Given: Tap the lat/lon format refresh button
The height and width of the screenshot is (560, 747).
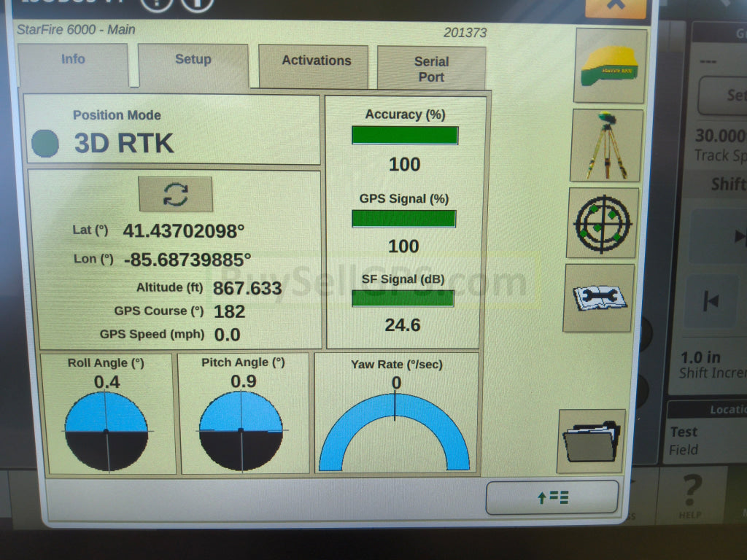Looking at the screenshot, I should (x=176, y=194).
